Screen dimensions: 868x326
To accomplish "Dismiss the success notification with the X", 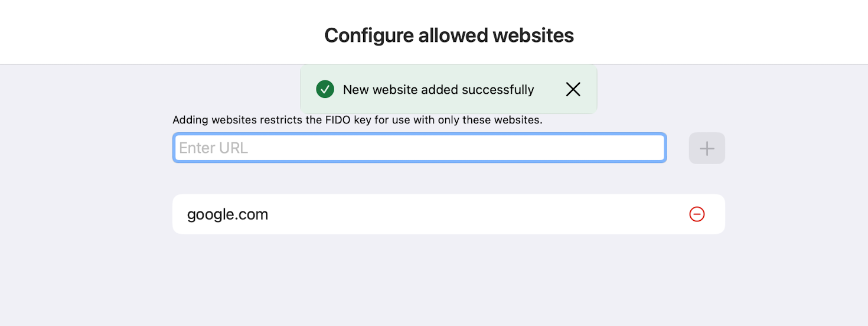I will tap(573, 89).
